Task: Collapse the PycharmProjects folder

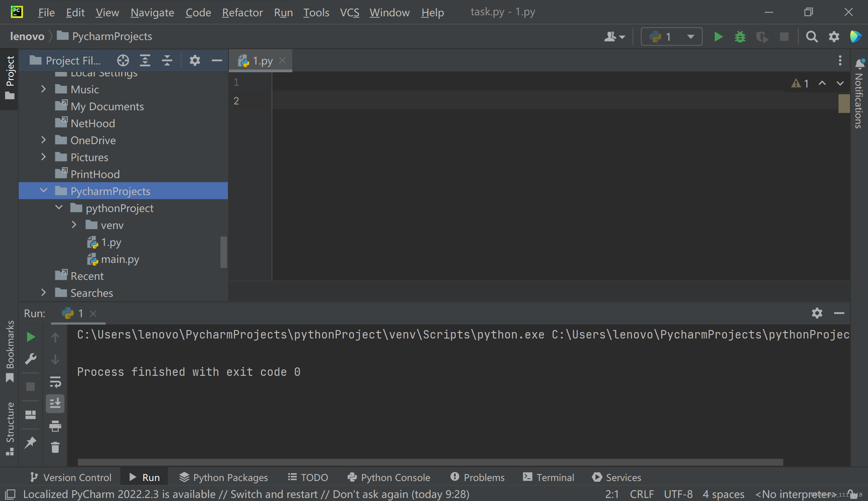Action: [43, 191]
